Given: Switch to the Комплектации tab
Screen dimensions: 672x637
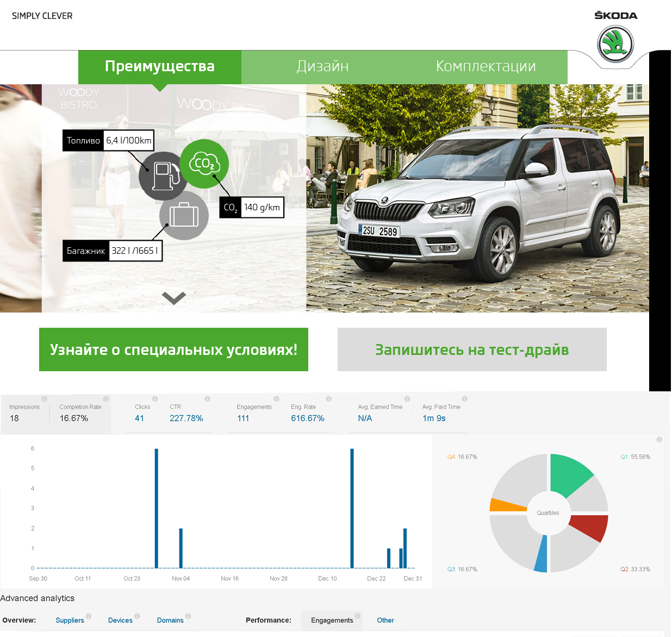Looking at the screenshot, I should tap(486, 66).
